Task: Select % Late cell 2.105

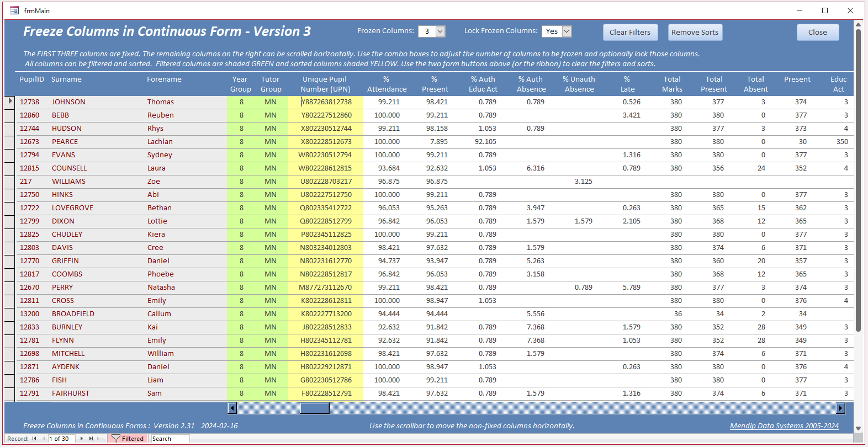Action: [x=631, y=221]
